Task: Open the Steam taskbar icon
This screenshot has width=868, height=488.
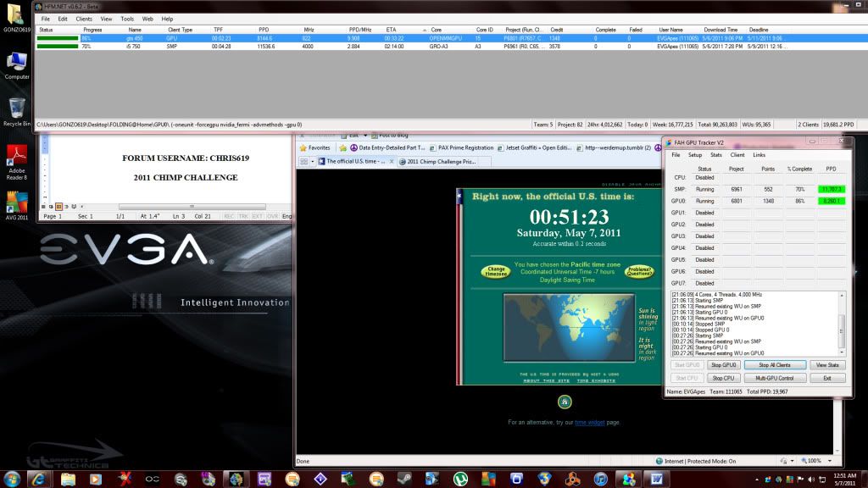Action: click(403, 479)
